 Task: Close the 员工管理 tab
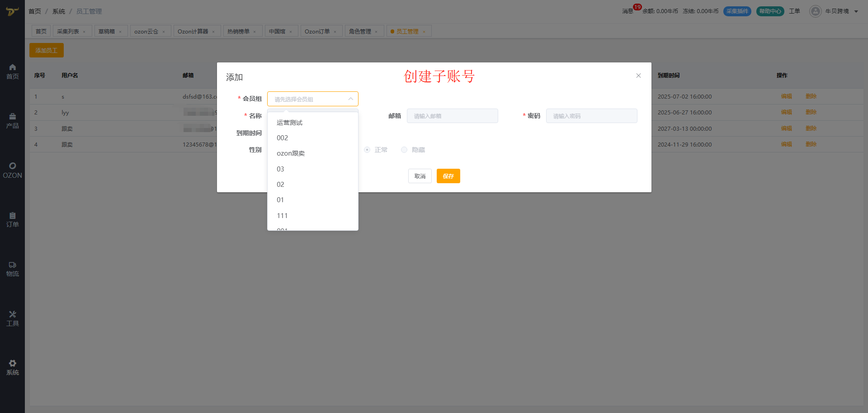[424, 32]
